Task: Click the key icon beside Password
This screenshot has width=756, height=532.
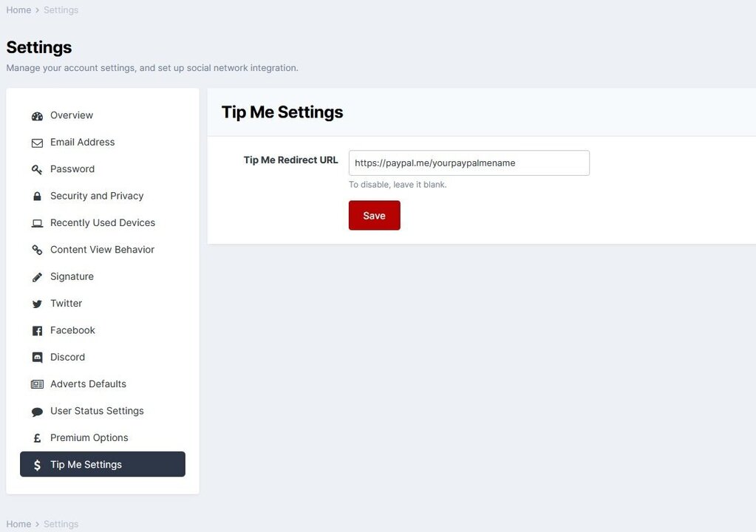Action: click(37, 169)
